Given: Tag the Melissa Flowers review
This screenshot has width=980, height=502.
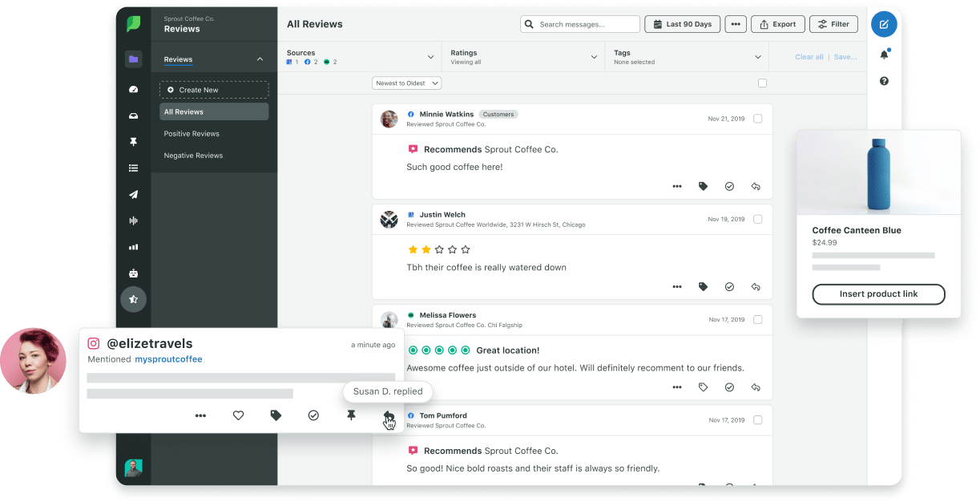Looking at the screenshot, I should 703,387.
